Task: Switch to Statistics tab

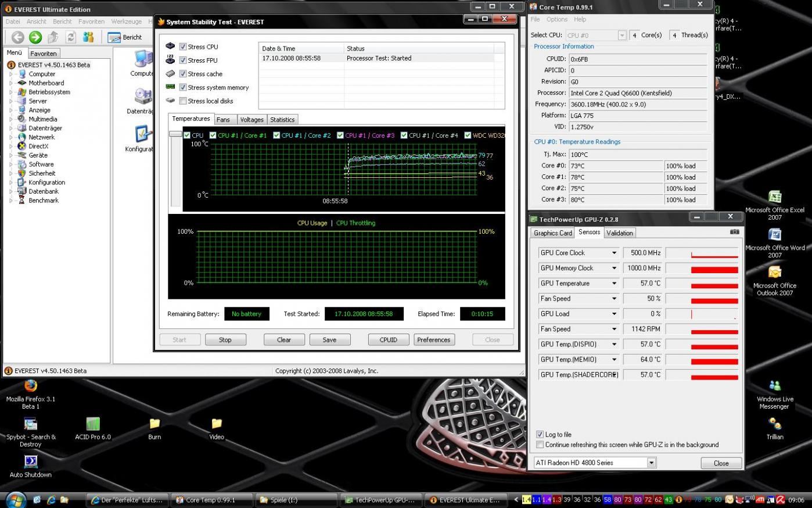Action: point(282,120)
